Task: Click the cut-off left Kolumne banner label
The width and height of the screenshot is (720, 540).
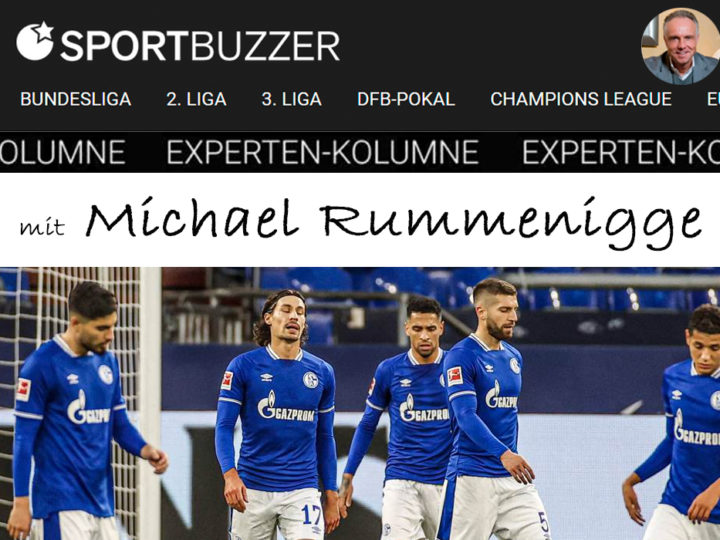Action: 62,152
